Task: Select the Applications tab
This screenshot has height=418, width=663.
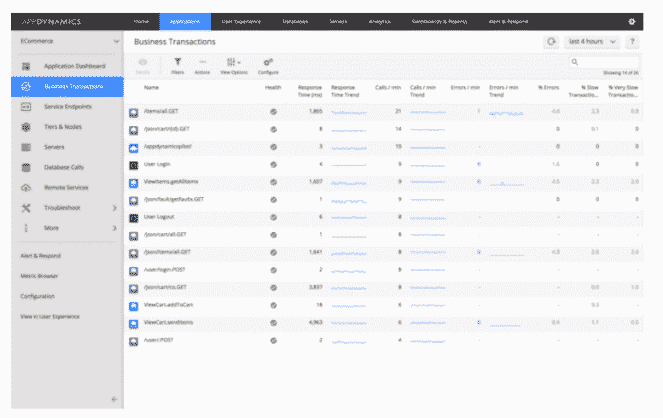Action: 185,22
